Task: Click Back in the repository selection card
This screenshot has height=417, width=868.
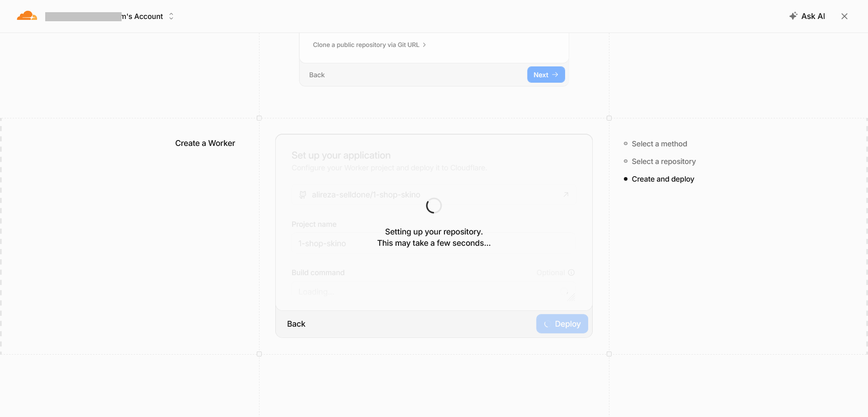Action: (x=317, y=75)
